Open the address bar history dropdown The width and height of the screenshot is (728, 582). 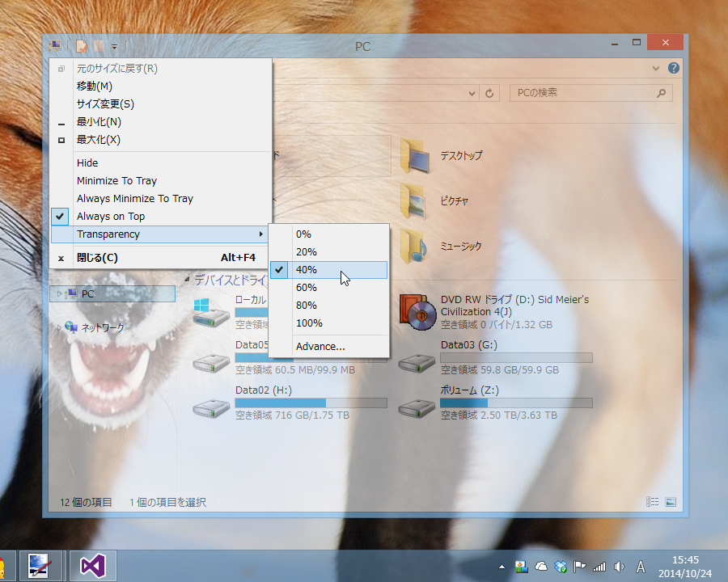click(472, 93)
